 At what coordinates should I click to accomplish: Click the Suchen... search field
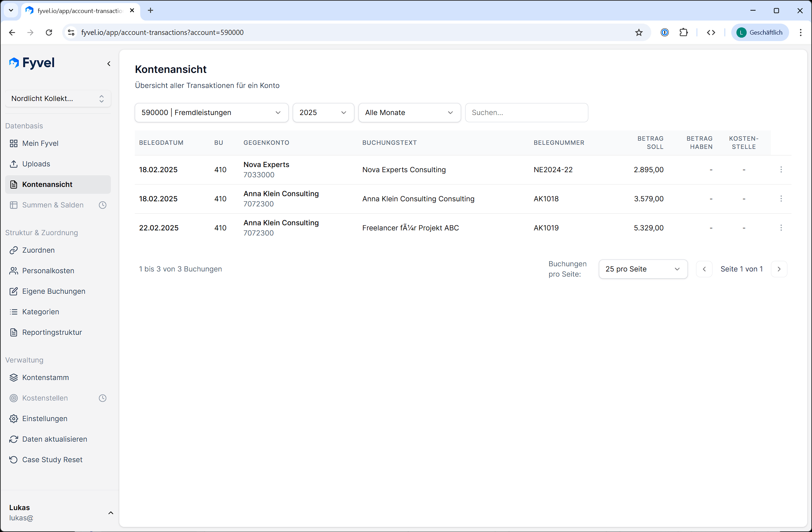coord(526,113)
